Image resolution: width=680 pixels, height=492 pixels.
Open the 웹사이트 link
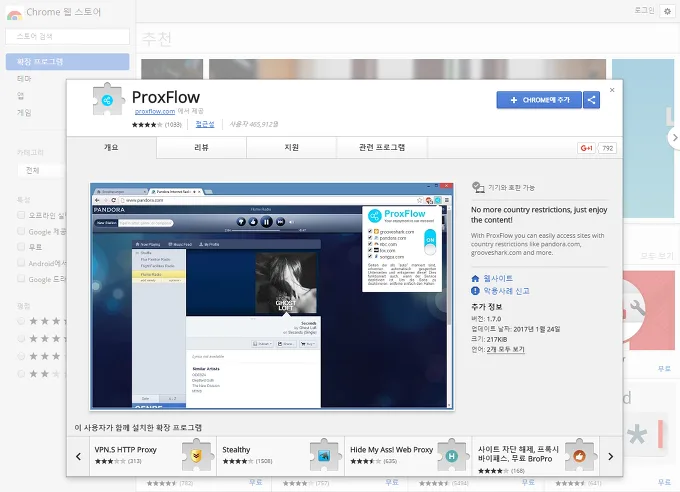tap(498, 278)
